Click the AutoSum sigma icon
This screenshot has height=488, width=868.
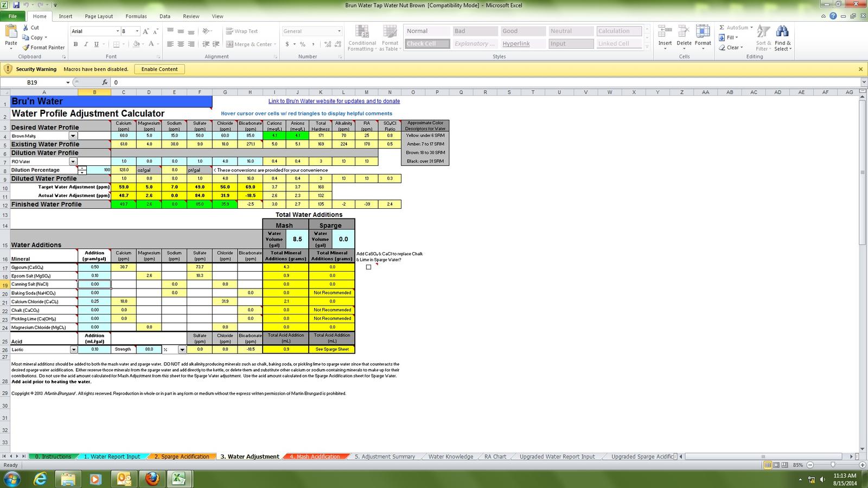tap(722, 27)
